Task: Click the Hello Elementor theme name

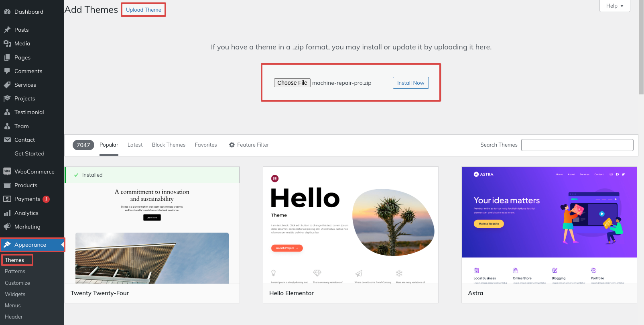Action: (291, 293)
